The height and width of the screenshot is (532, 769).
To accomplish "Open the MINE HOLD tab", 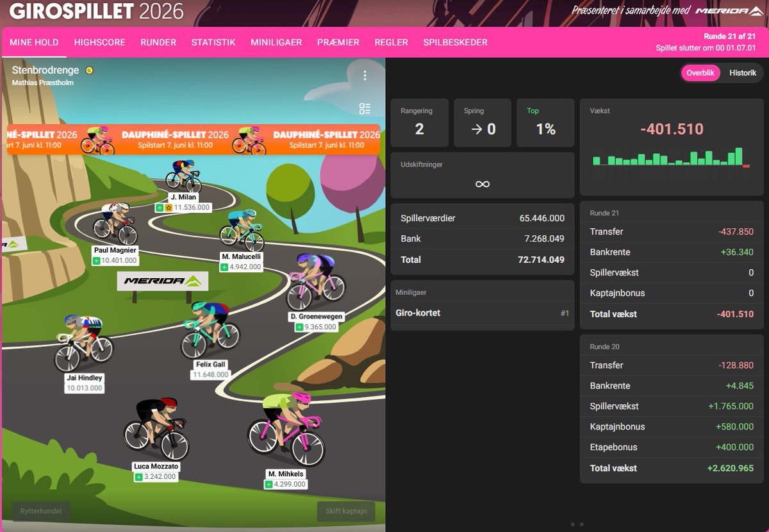I will [34, 42].
